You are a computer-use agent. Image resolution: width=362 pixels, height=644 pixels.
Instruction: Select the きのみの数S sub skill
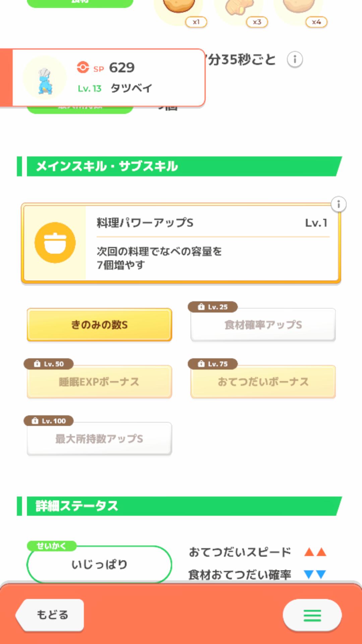pyautogui.click(x=100, y=325)
